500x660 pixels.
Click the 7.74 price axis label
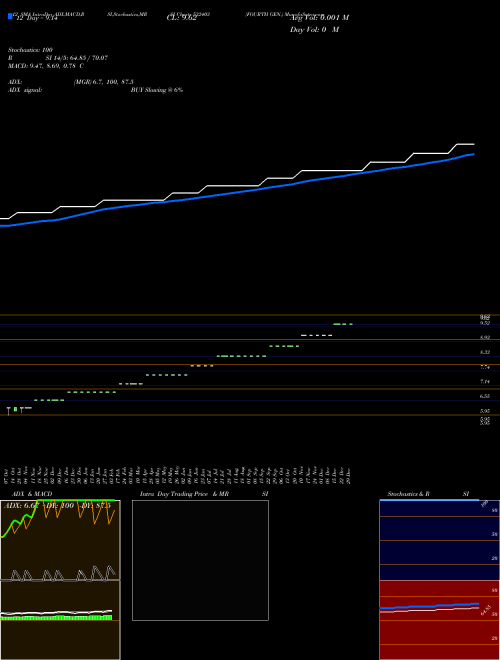point(485,367)
